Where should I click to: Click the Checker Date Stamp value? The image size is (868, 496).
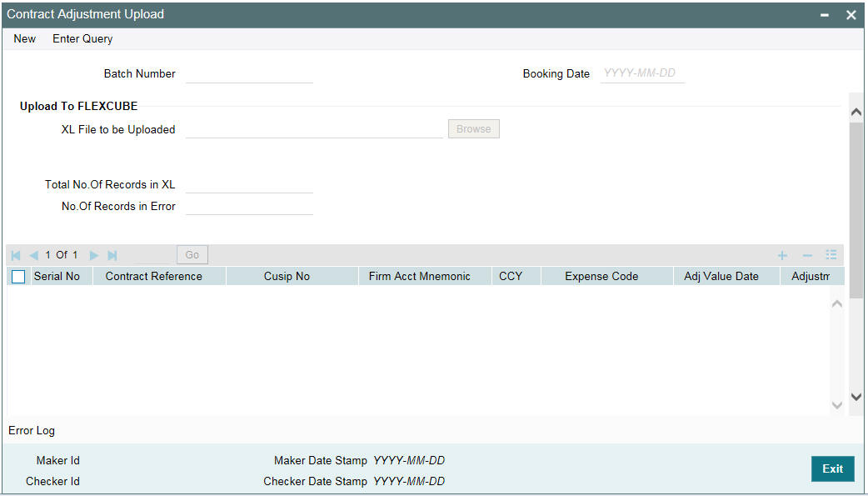pos(409,482)
